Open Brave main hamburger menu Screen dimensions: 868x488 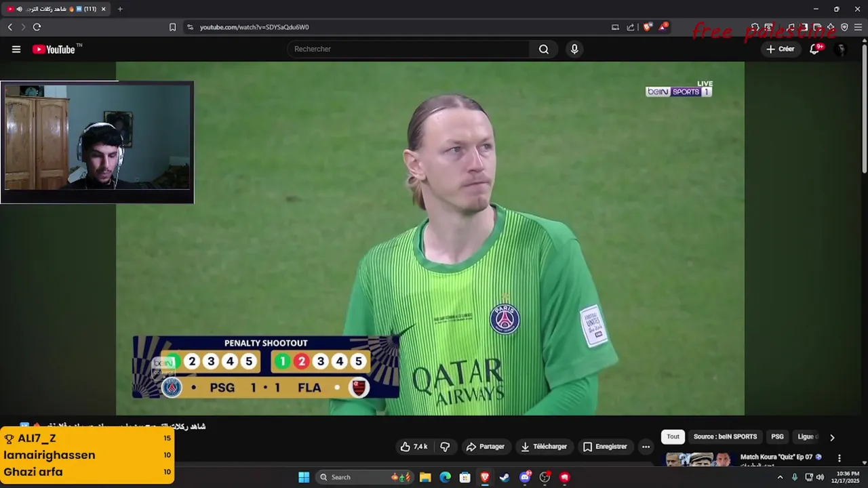(858, 27)
